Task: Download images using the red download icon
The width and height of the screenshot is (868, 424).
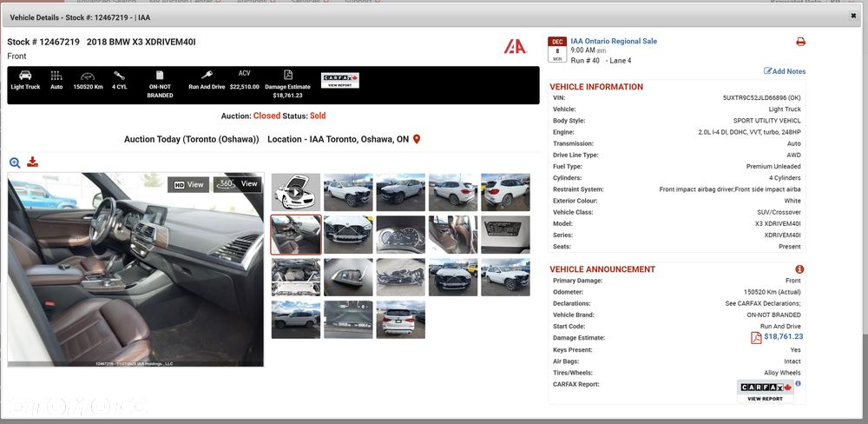Action: click(x=33, y=162)
